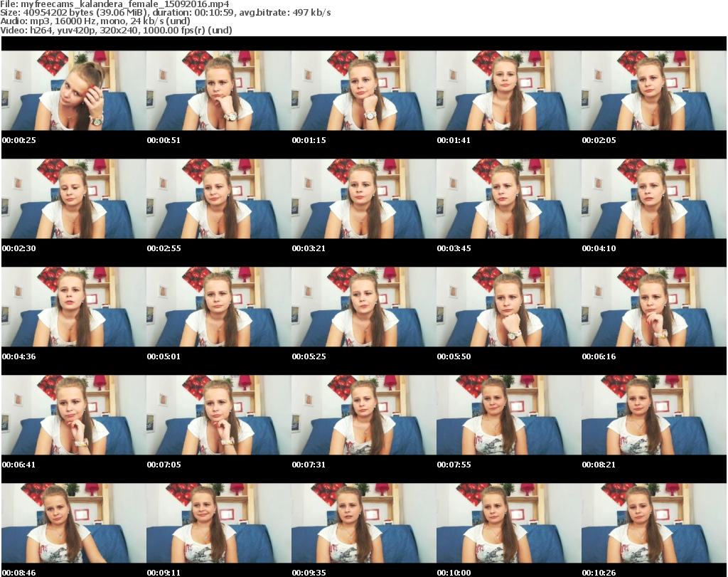Click the Audio mp3 info line
This screenshot has width=728, height=577.
(x=95, y=21)
